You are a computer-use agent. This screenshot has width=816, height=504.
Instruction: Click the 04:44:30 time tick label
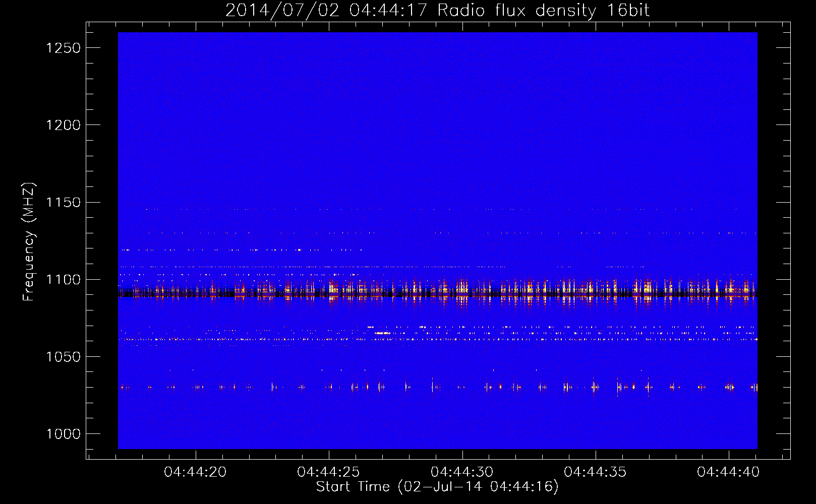click(x=462, y=472)
